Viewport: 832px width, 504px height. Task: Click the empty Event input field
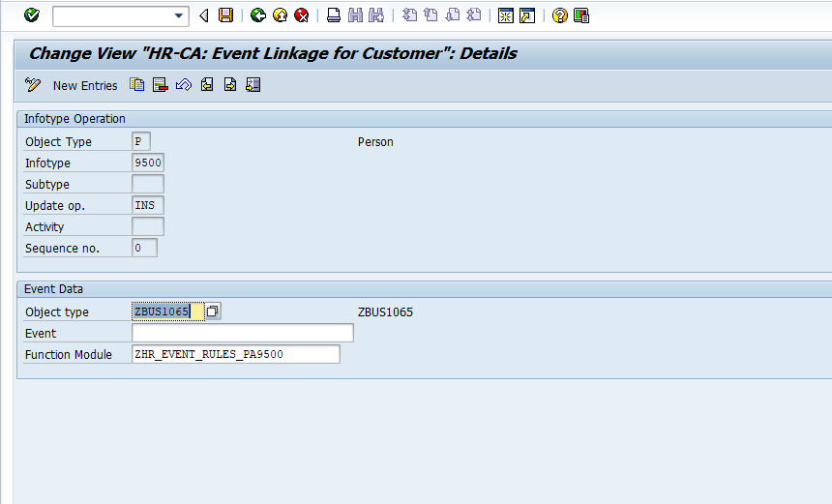243,333
